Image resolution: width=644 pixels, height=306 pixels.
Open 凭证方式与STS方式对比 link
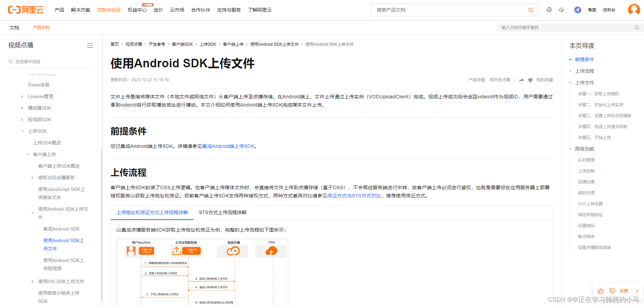point(354,196)
